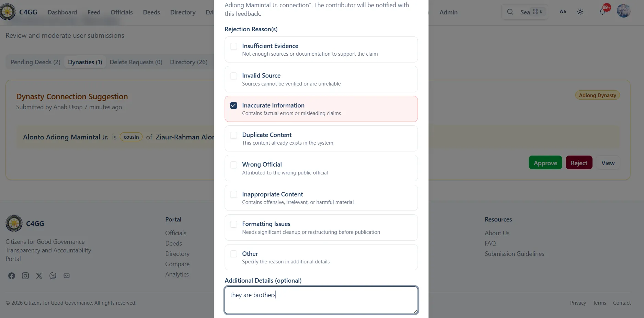Viewport: 644px width, 318px height.
Task: Enable the Wrong Official rejection reason
Action: [234, 165]
